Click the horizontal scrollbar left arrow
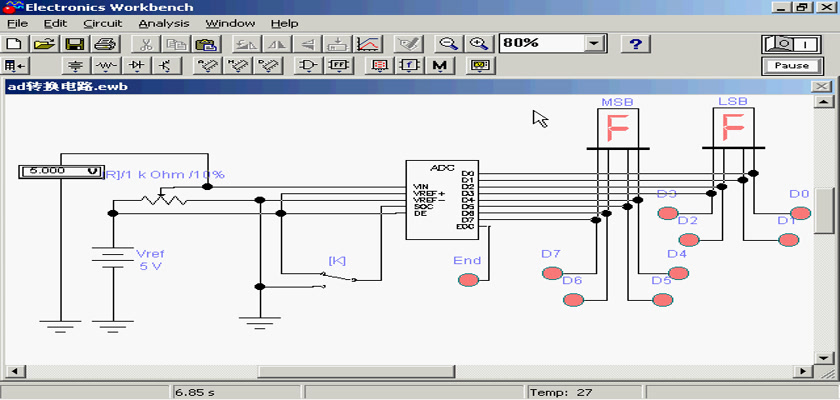The height and width of the screenshot is (400, 840). (14, 371)
